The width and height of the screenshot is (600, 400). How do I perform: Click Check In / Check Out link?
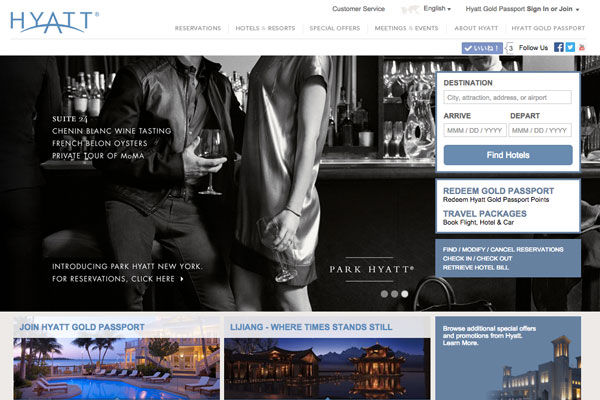point(477,259)
